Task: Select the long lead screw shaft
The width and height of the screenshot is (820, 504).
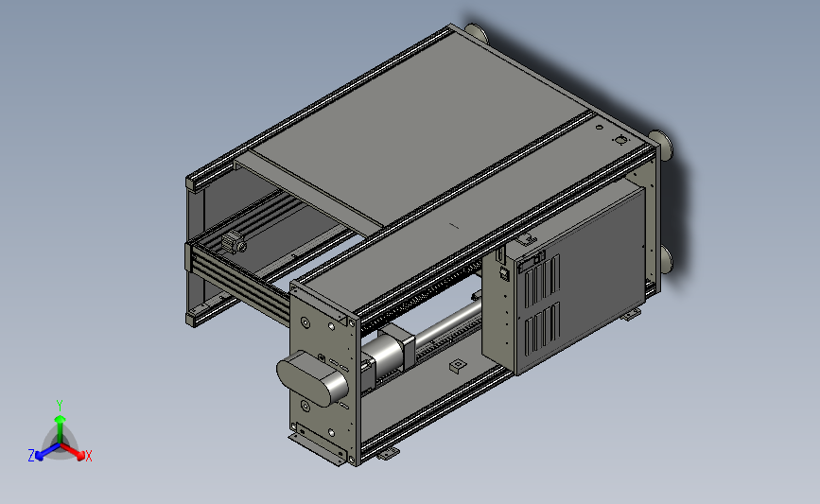Action: pyautogui.click(x=450, y=322)
